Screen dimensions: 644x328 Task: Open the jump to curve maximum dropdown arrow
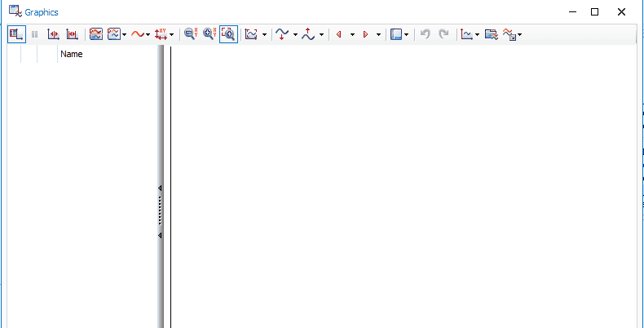click(x=321, y=35)
